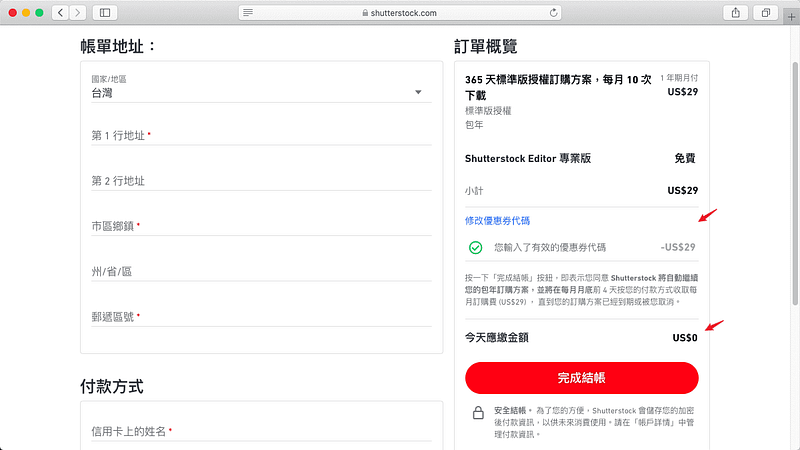Click the 標準版授權 text under plan title
800x450 pixels.
click(x=488, y=111)
